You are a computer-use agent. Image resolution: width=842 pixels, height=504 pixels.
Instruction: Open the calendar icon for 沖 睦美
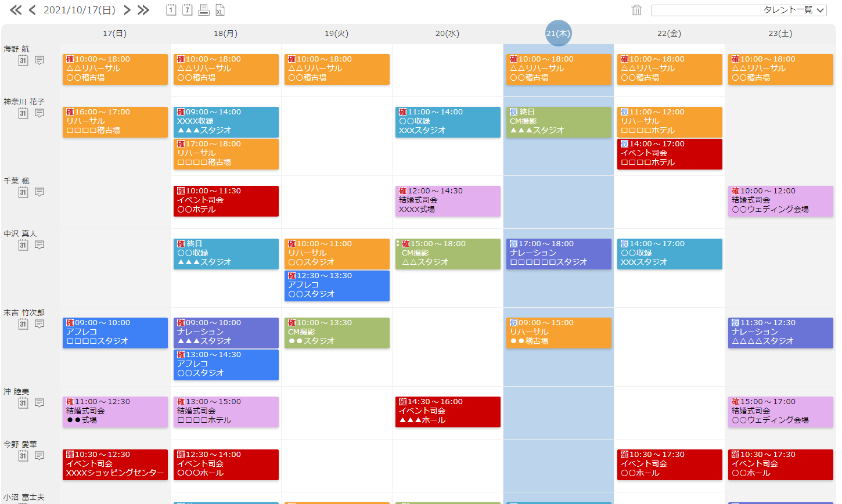23,403
